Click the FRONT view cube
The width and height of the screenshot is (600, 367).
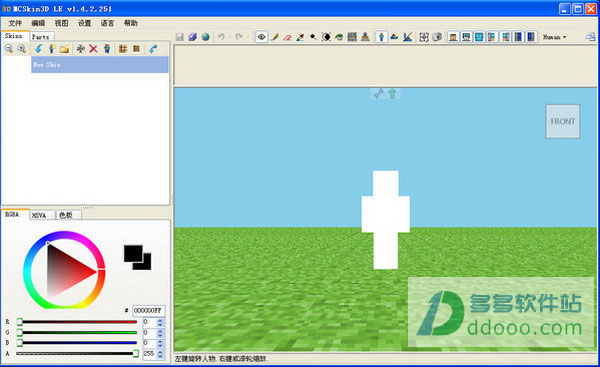pos(562,121)
